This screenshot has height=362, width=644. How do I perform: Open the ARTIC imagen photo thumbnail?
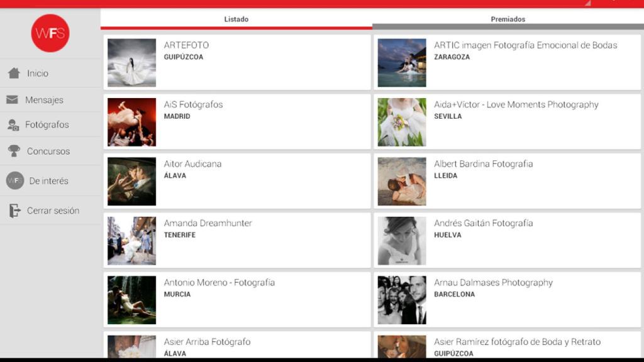click(402, 63)
